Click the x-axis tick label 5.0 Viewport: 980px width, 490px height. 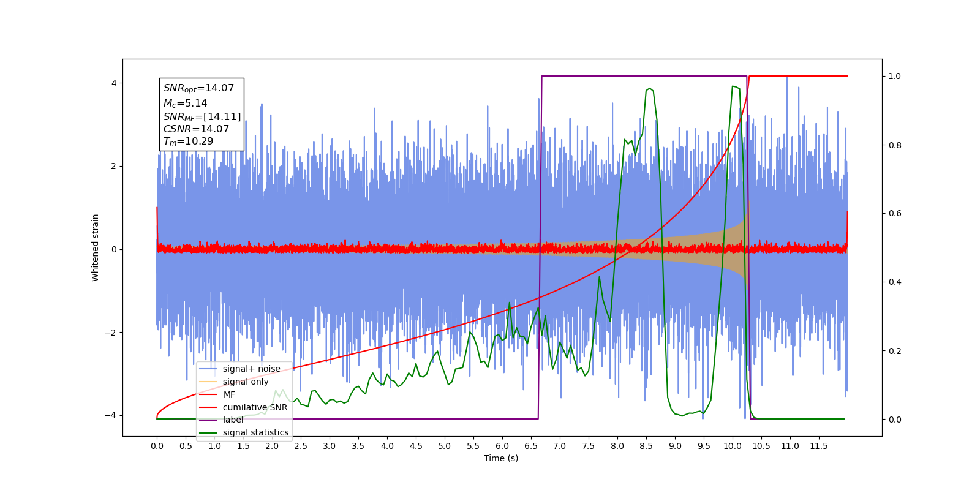coord(445,446)
